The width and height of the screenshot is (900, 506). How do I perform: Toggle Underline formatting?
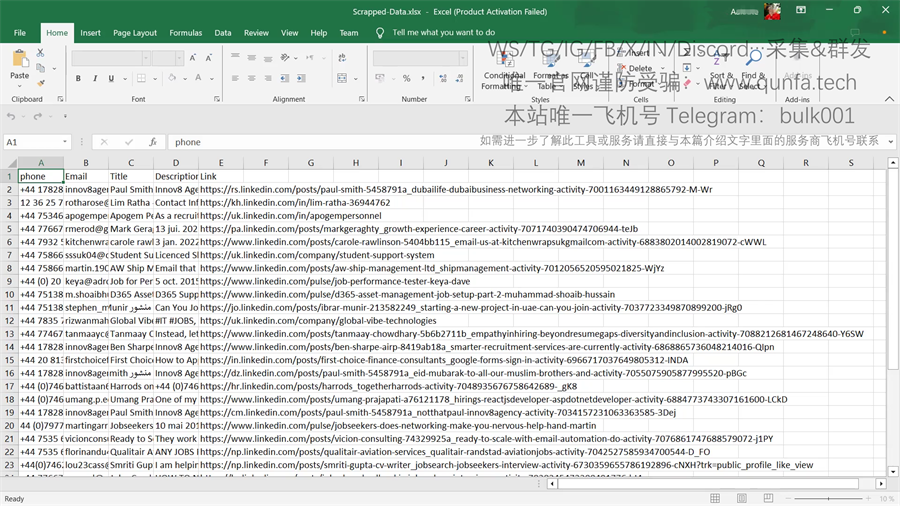point(111,79)
